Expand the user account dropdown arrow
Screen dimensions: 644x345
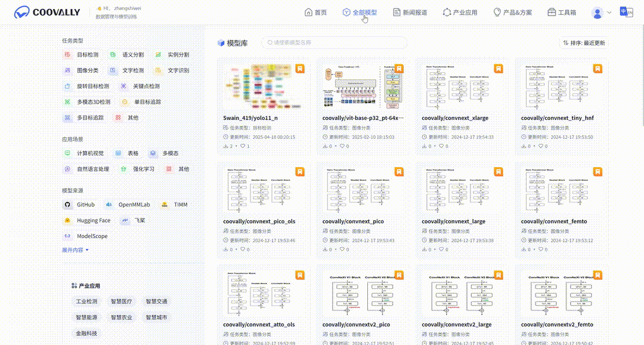(x=609, y=13)
